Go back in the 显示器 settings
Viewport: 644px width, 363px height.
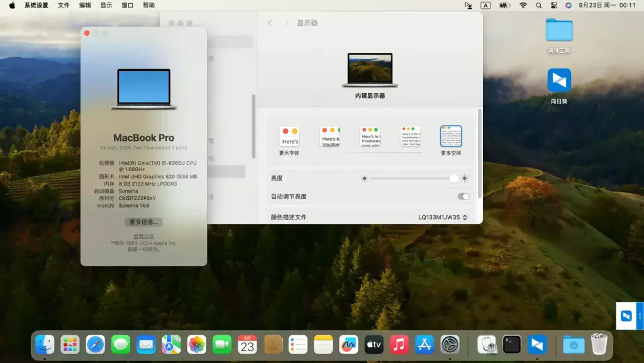[x=270, y=23]
